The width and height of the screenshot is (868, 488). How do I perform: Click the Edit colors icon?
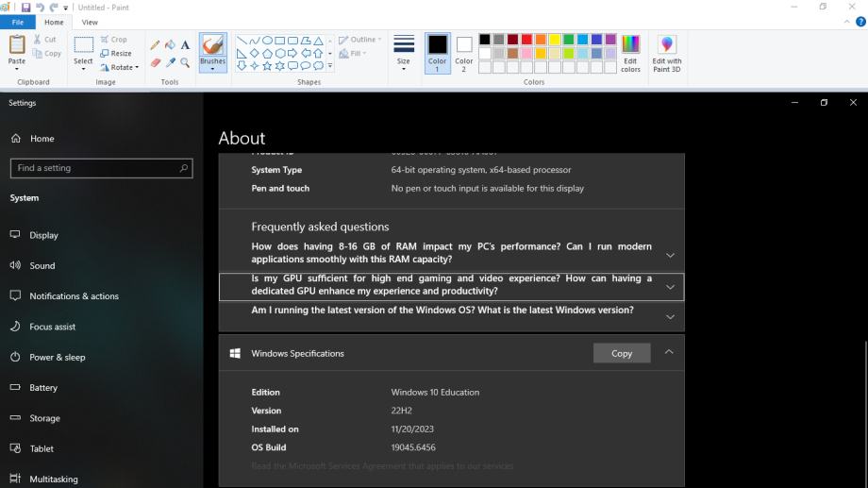coord(630,53)
